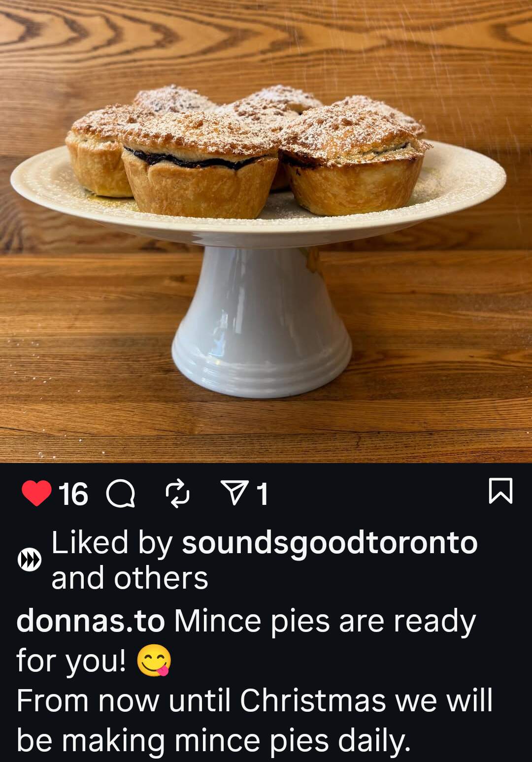Viewport: 532px width, 762px height.
Task: Select caption line 'Mince pies are ready'
Action: [x=325, y=622]
